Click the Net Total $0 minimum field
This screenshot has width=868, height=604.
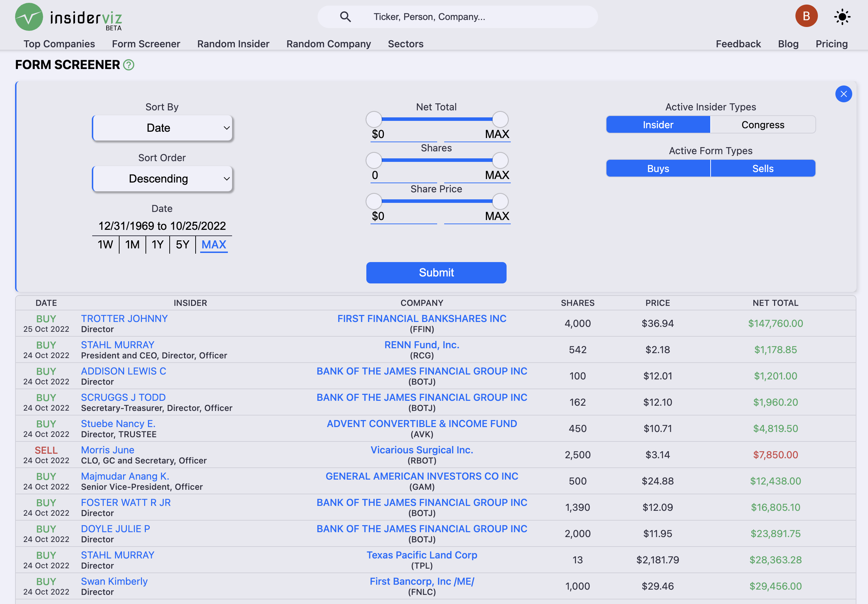(x=404, y=135)
